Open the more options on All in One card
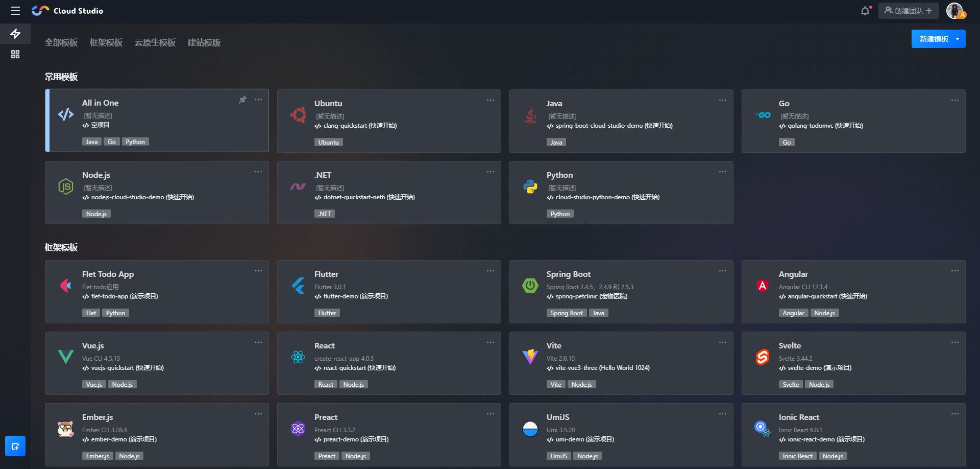 click(x=258, y=100)
